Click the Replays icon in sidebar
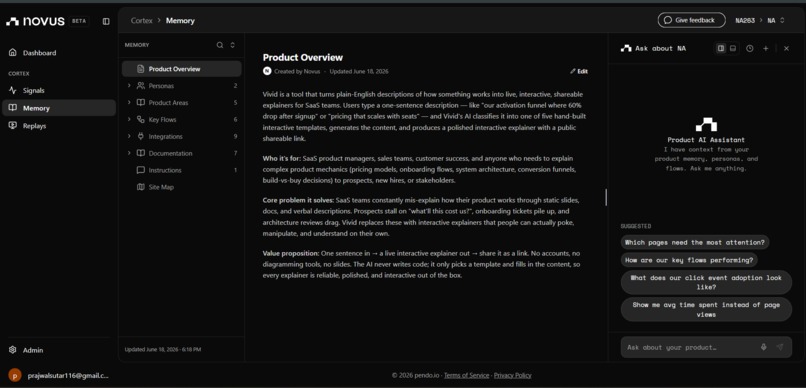The image size is (806, 388). point(13,126)
